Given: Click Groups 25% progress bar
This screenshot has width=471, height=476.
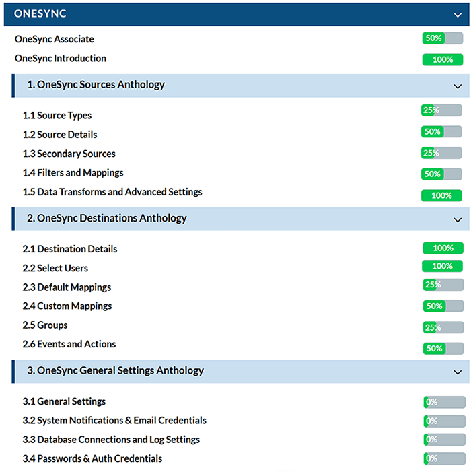Looking at the screenshot, I should pyautogui.click(x=443, y=328).
